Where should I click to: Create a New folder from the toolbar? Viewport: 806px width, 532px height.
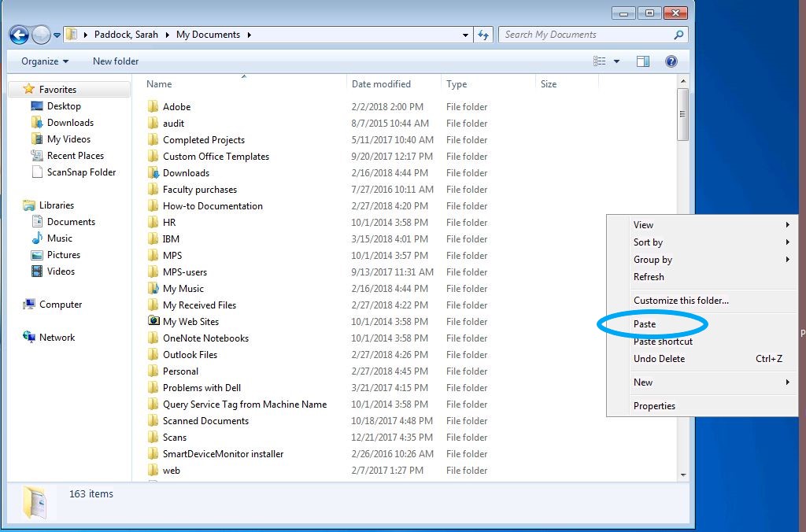pos(116,61)
